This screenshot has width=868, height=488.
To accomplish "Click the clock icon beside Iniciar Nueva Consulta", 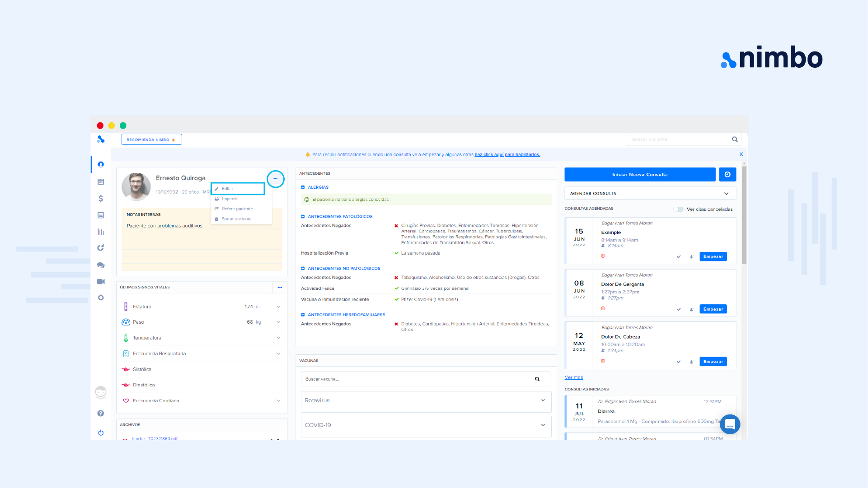I will pos(727,174).
